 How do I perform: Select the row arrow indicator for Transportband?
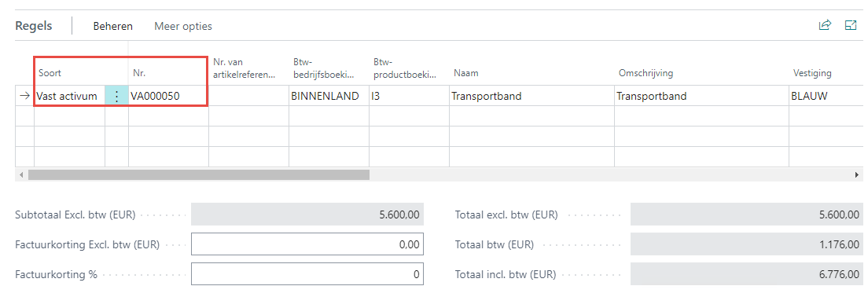[x=24, y=96]
